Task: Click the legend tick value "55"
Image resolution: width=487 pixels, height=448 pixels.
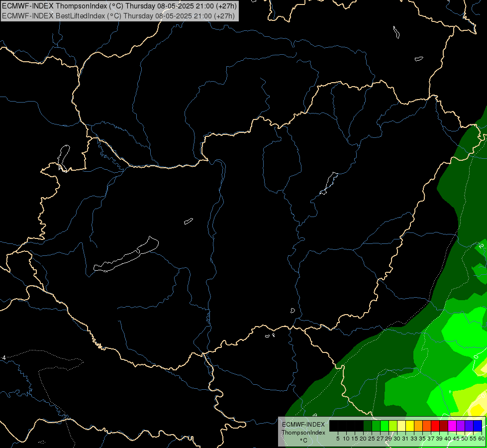Action: 473,439
